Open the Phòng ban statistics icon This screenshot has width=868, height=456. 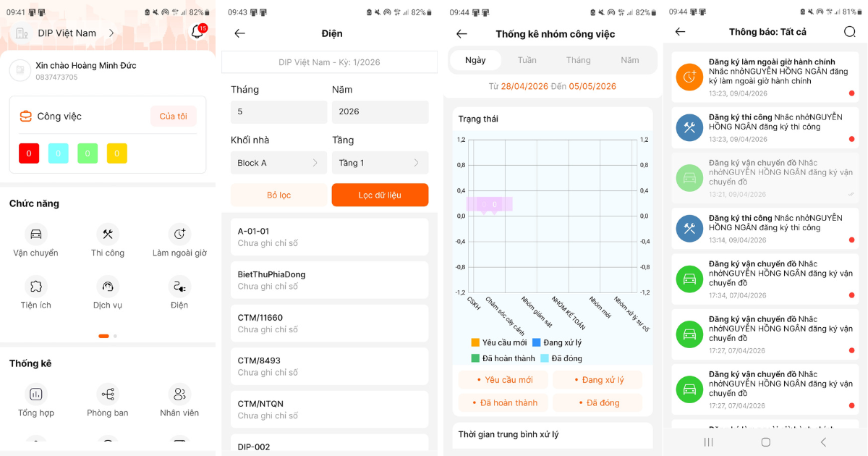click(x=108, y=394)
